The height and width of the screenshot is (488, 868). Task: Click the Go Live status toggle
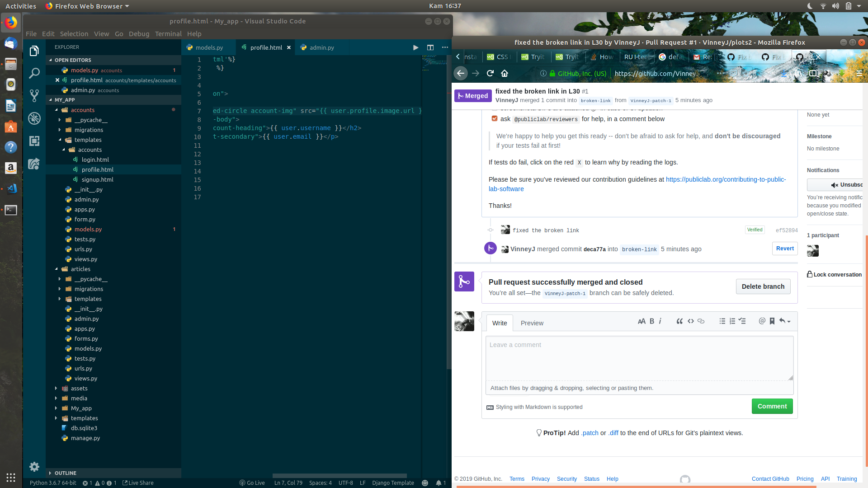[x=252, y=483]
